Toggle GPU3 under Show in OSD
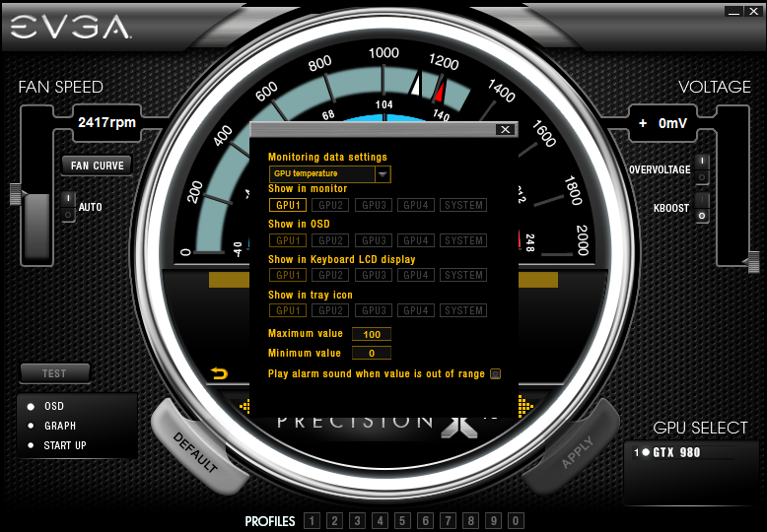Screen dimensions: 767x532 pyautogui.click(x=374, y=240)
